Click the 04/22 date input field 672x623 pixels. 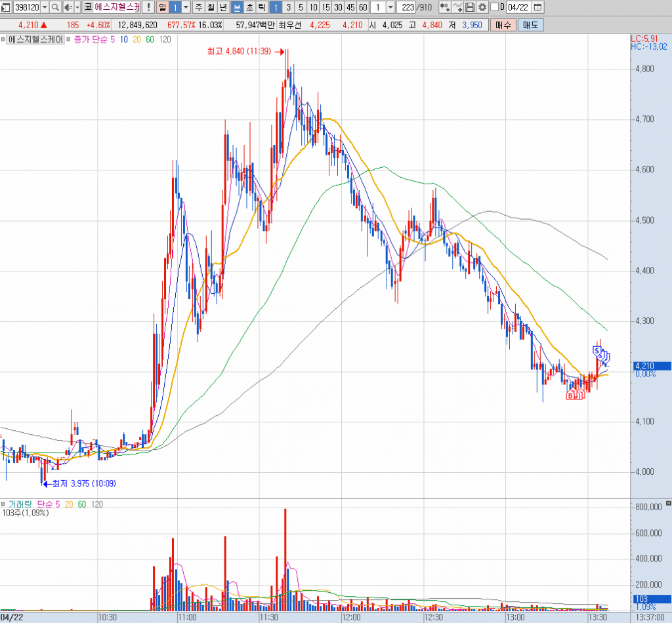click(x=518, y=7)
